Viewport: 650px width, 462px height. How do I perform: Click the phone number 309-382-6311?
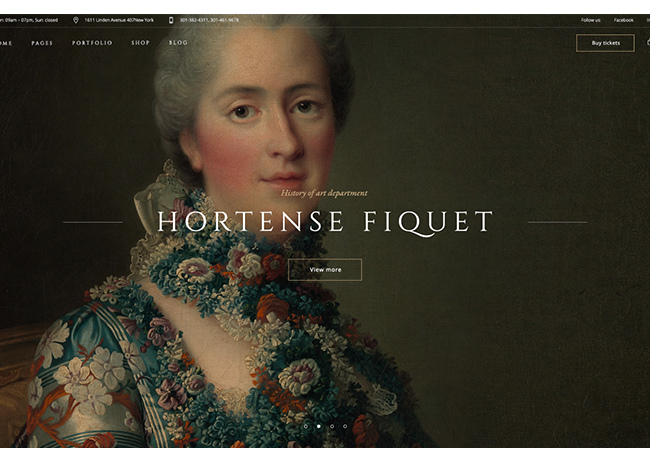click(193, 20)
